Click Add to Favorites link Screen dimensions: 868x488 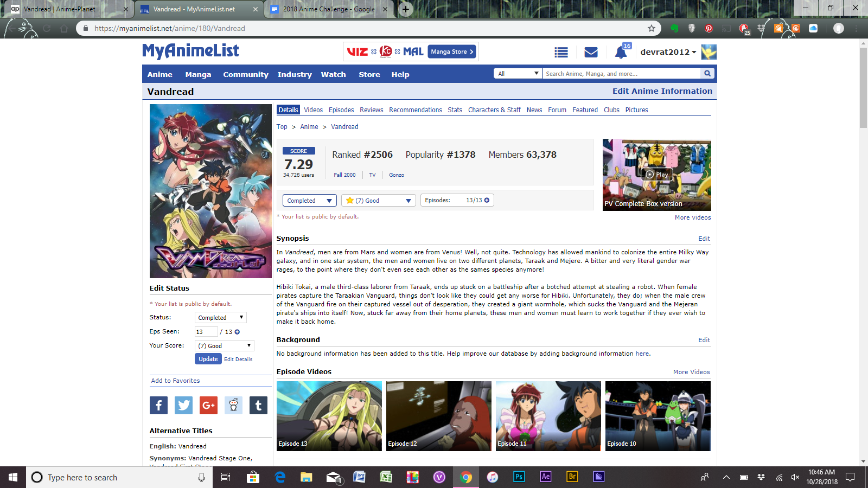[x=175, y=381]
